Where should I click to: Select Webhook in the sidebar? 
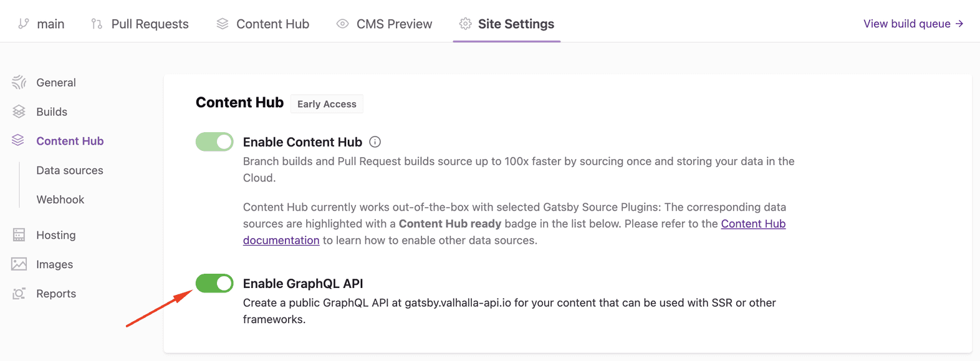(60, 200)
